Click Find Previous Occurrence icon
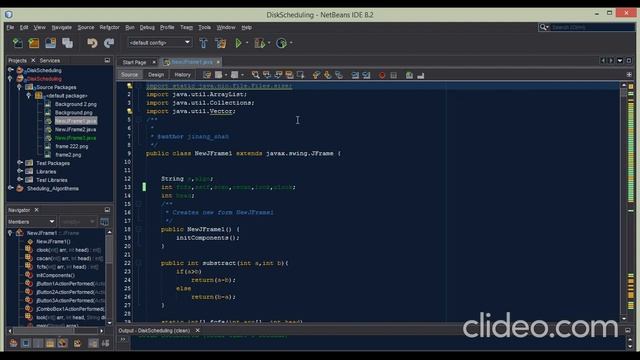Image resolution: width=640 pixels, height=360 pixels. (267, 75)
